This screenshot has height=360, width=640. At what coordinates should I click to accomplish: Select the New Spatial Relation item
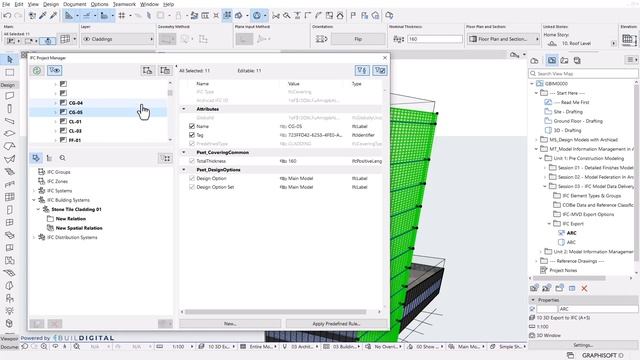point(79,228)
